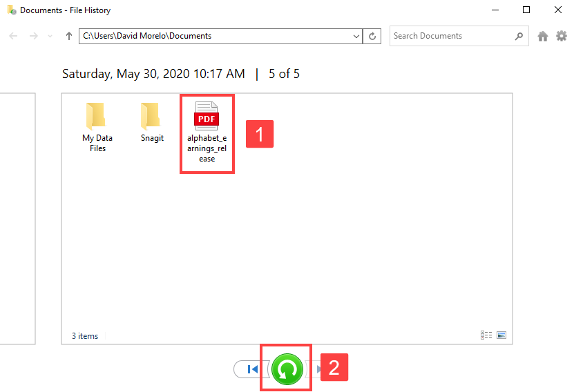The height and width of the screenshot is (392, 574).
Task: Minimize the File History window
Action: (x=495, y=10)
